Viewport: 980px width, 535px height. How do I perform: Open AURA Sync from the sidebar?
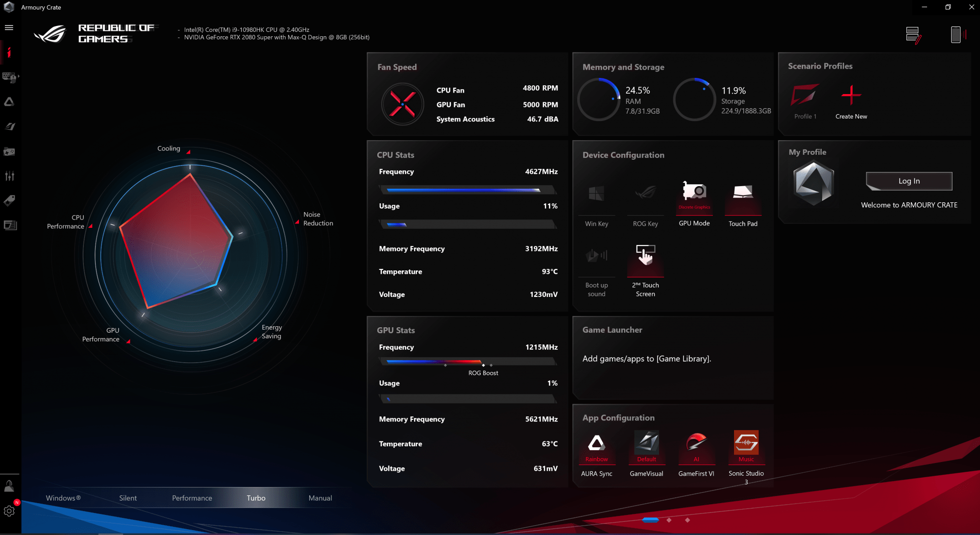point(9,102)
